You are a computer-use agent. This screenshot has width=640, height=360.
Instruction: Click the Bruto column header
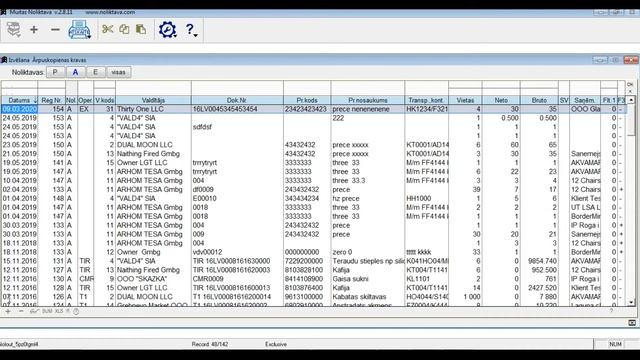tap(539, 100)
